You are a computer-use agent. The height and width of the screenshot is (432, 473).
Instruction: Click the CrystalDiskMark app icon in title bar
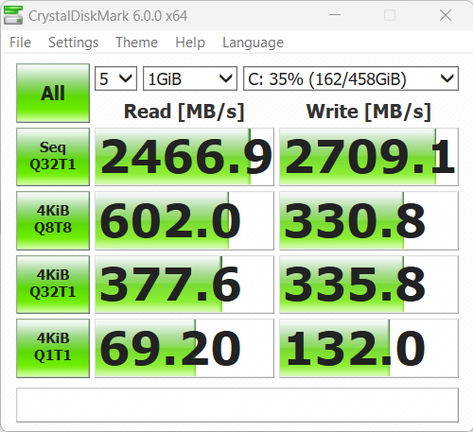[13, 16]
